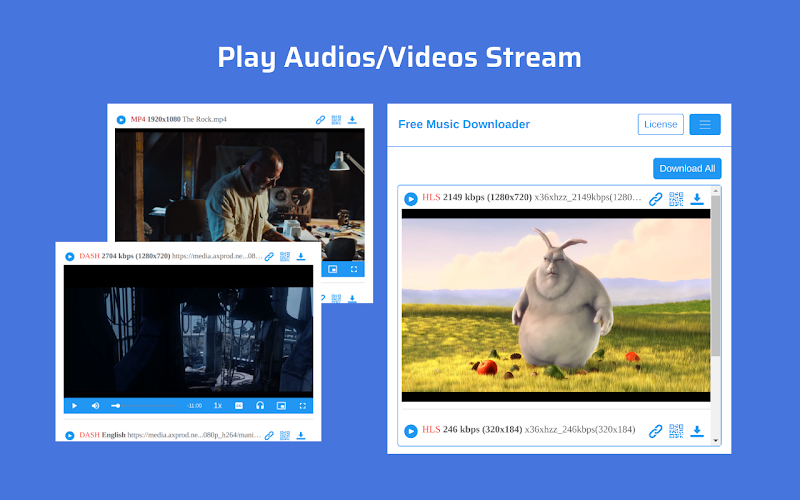Toggle captions in DASH player
800x500 pixels.
pos(239,406)
